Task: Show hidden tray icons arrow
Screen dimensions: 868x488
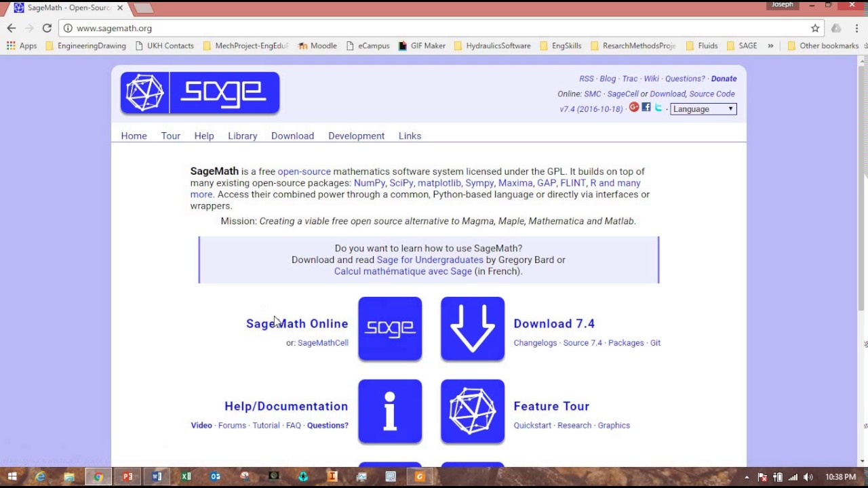Action: [747, 477]
